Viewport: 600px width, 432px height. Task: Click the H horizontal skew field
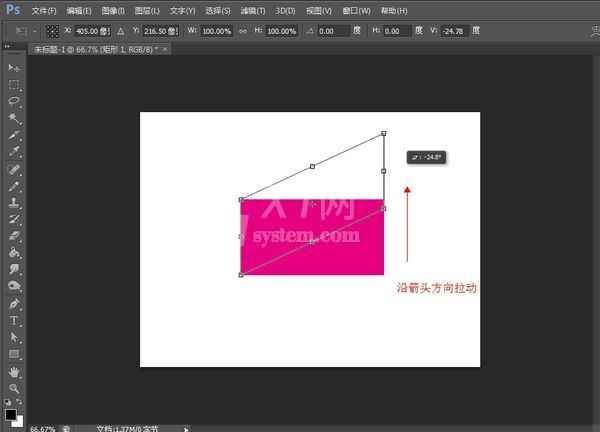[397, 31]
